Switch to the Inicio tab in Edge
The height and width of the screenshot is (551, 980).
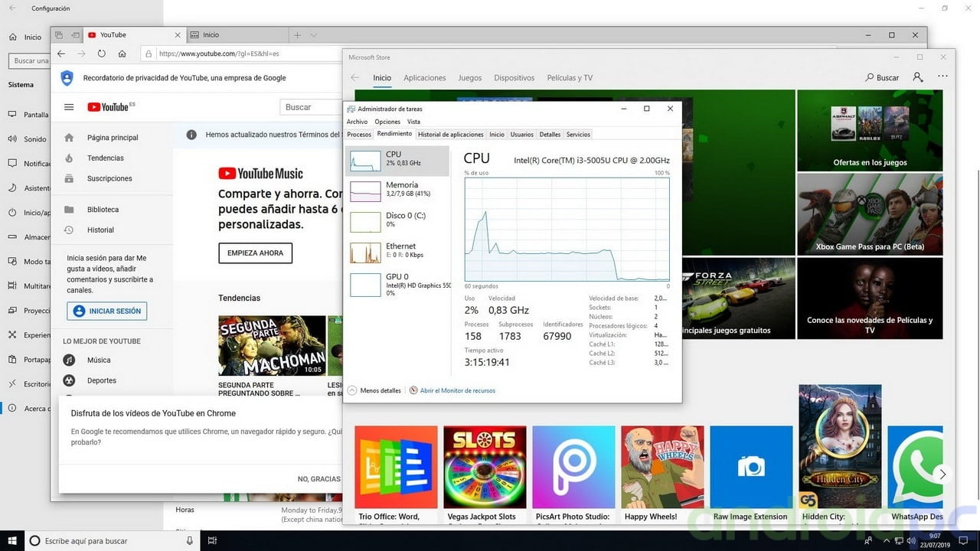239,35
